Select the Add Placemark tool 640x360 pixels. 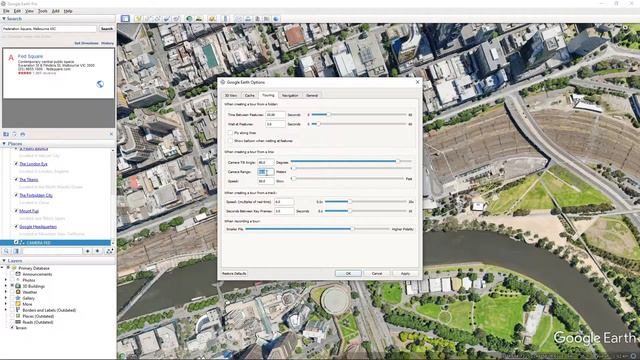coord(138,19)
